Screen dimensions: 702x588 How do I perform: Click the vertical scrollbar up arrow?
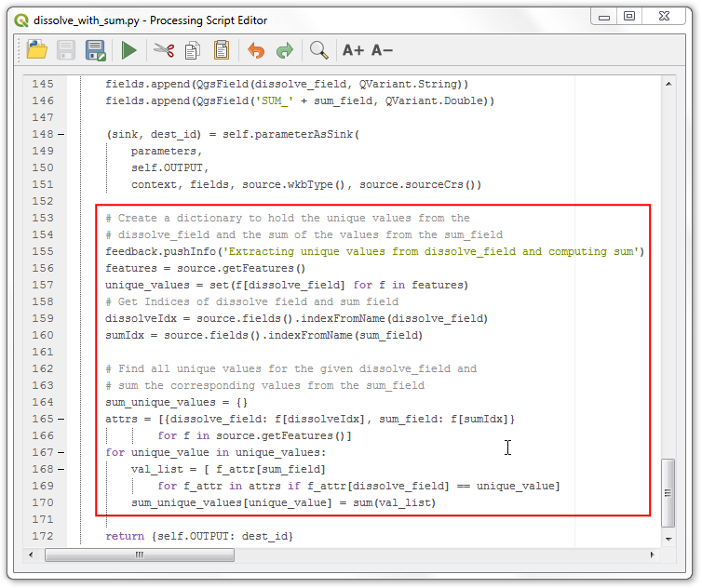pos(668,83)
